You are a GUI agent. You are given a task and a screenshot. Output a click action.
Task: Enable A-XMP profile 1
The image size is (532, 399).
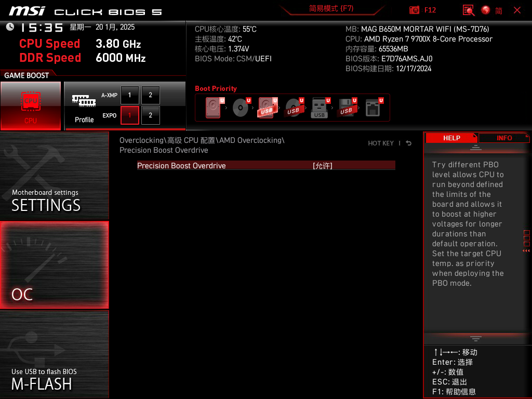[129, 95]
